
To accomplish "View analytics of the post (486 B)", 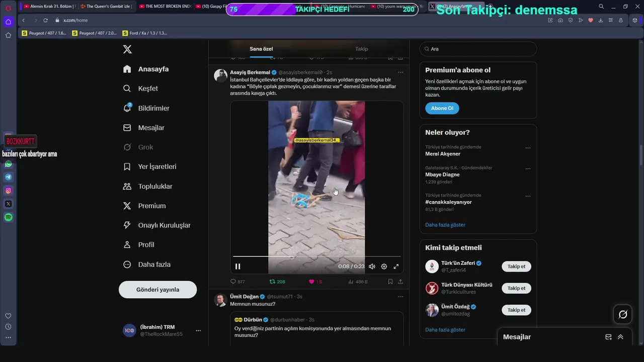I will click(x=358, y=282).
